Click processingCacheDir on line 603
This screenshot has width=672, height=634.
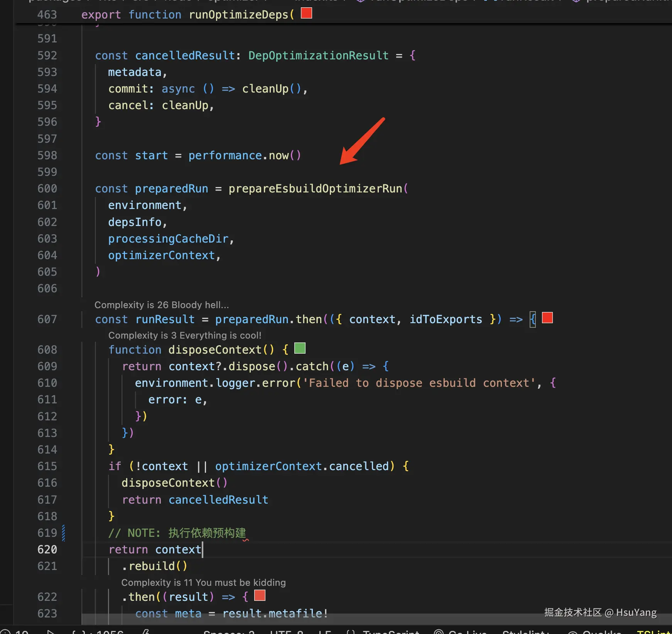point(168,239)
